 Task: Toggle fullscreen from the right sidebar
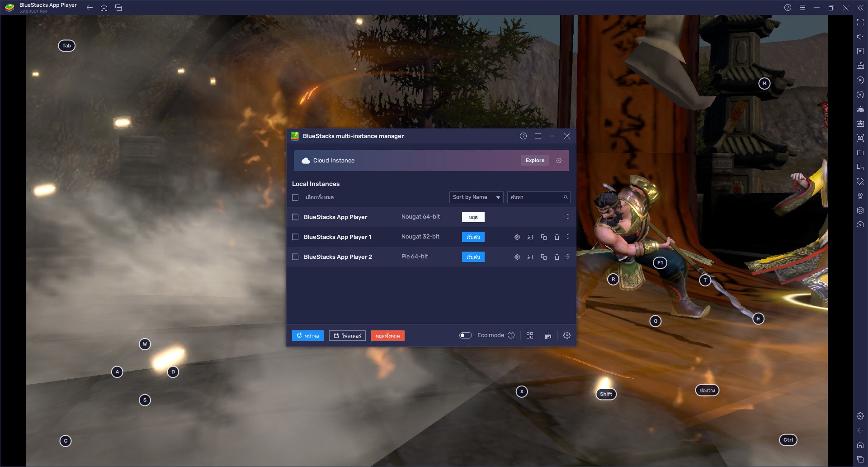[860, 22]
